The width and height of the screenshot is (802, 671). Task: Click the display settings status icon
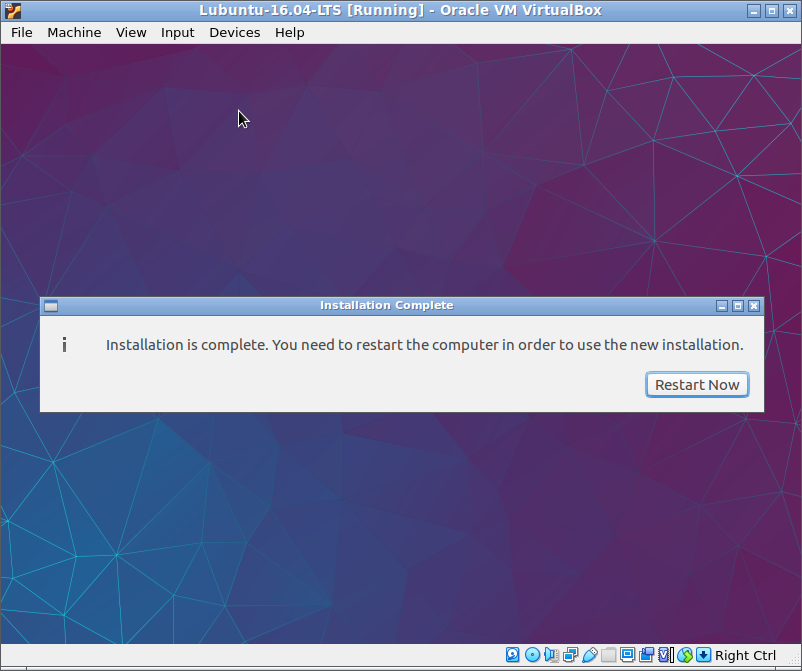point(627,655)
